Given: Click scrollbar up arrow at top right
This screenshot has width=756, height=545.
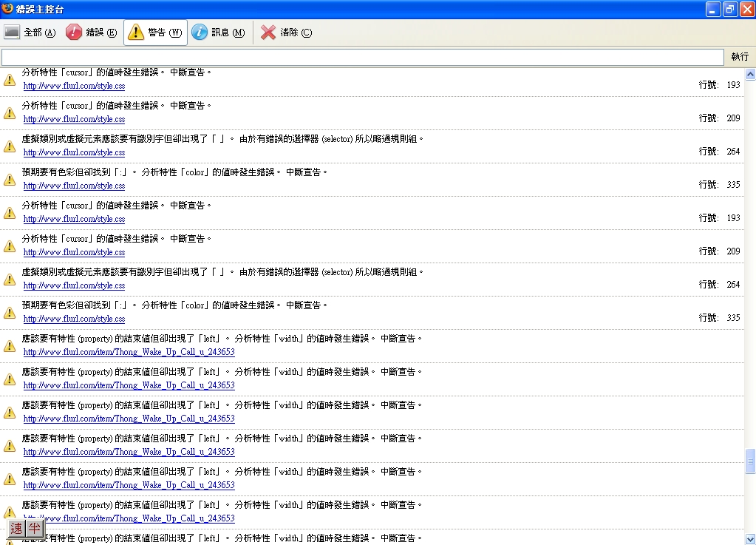Looking at the screenshot, I should click(750, 74).
